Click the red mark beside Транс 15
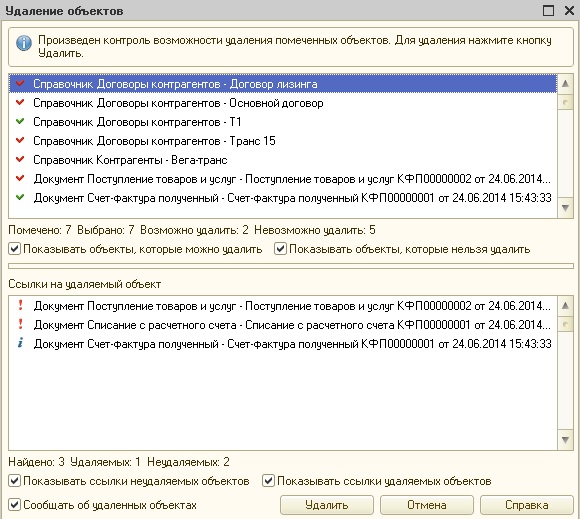The image size is (580, 519). point(20,140)
